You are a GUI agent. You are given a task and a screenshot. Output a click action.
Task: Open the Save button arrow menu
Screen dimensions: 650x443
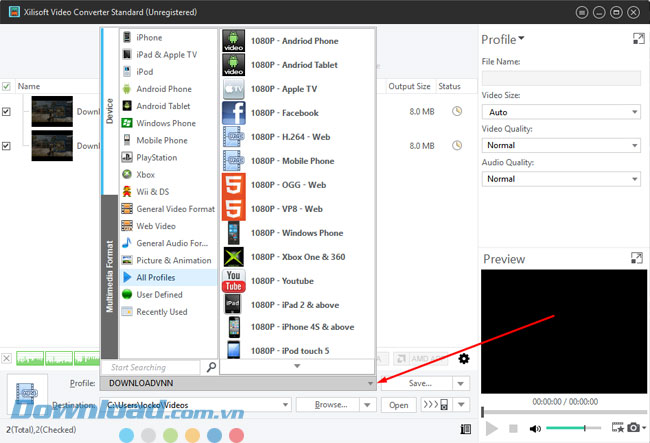[x=461, y=384]
